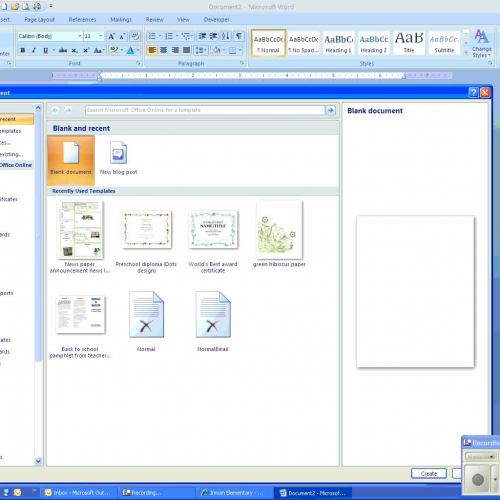
Task: Toggle Bold formatting
Action: [23, 50]
